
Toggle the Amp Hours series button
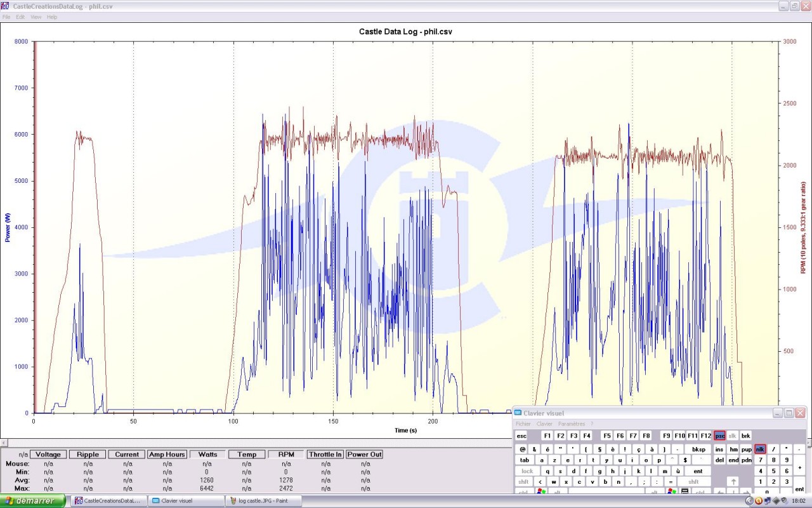tap(167, 454)
